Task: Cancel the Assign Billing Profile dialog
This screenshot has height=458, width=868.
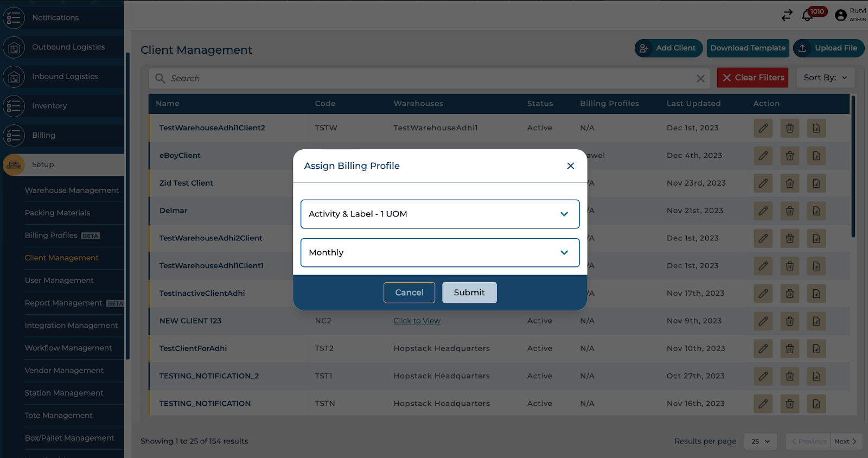Action: tap(409, 292)
